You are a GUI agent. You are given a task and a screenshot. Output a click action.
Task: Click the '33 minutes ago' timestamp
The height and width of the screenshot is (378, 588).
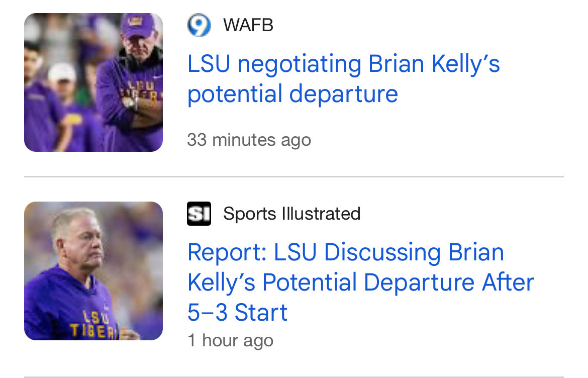[x=249, y=140]
